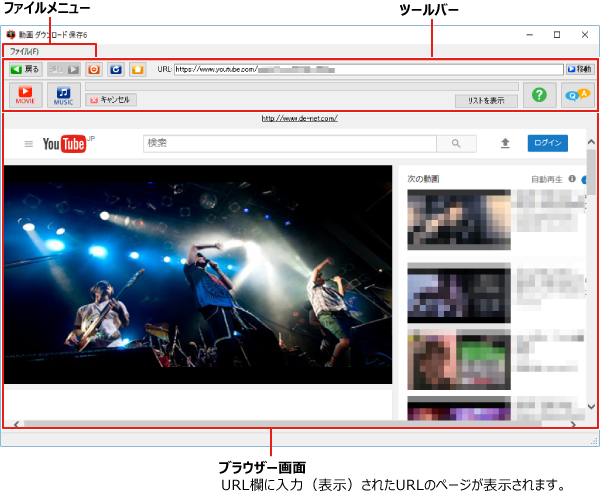Open the www.de-net.com link
The image size is (600, 497).
point(300,118)
